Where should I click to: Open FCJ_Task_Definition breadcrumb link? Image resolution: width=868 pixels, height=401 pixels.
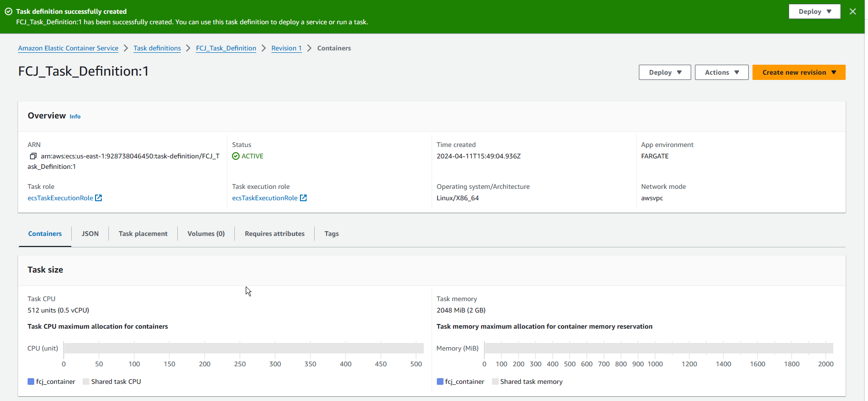(226, 48)
